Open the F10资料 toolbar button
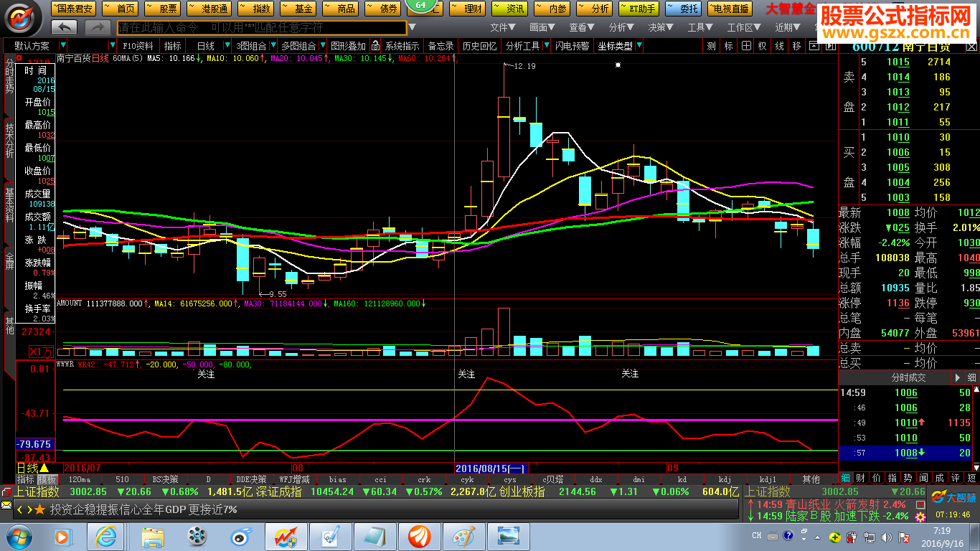The image size is (980, 551). coord(137,46)
